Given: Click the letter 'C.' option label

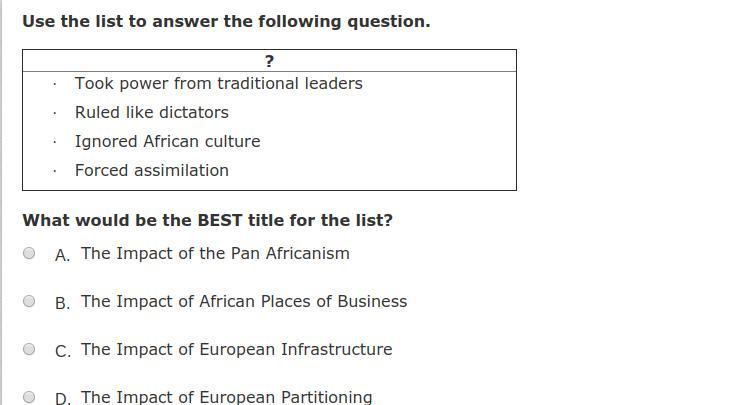Looking at the screenshot, I should [63, 351].
